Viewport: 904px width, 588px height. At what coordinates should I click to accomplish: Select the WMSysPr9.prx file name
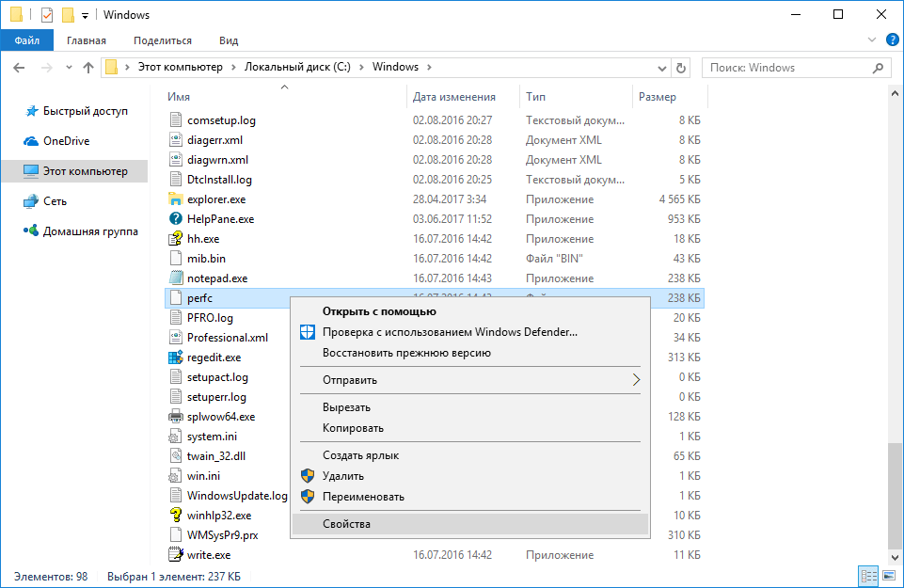[223, 535]
